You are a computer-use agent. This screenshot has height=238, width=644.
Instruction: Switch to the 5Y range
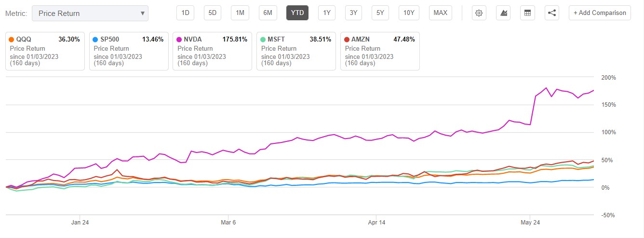click(380, 13)
